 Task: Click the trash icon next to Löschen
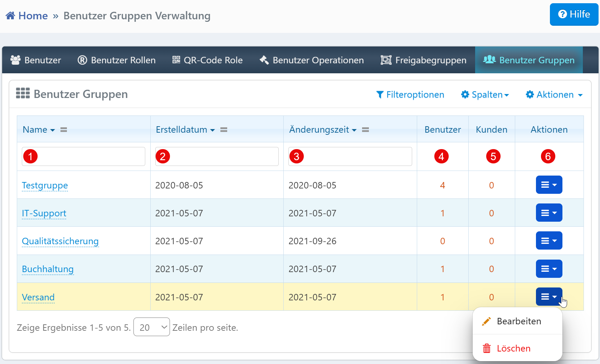tap(487, 349)
